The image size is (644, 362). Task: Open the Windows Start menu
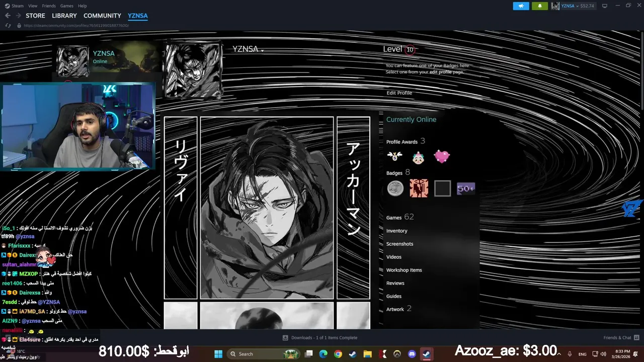218,354
